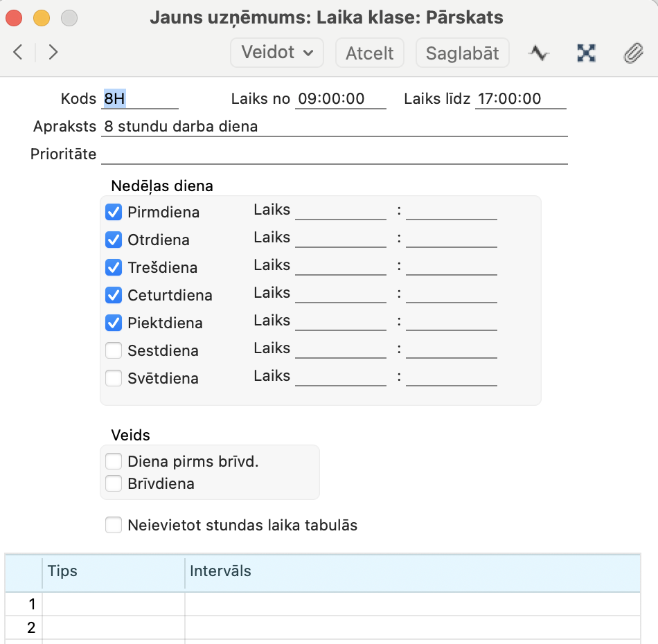
Task: Click the Saglabāt button
Action: pos(463,53)
